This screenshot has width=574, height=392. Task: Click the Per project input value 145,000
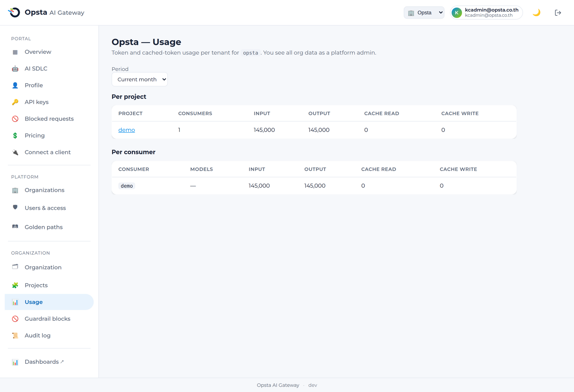click(x=264, y=130)
